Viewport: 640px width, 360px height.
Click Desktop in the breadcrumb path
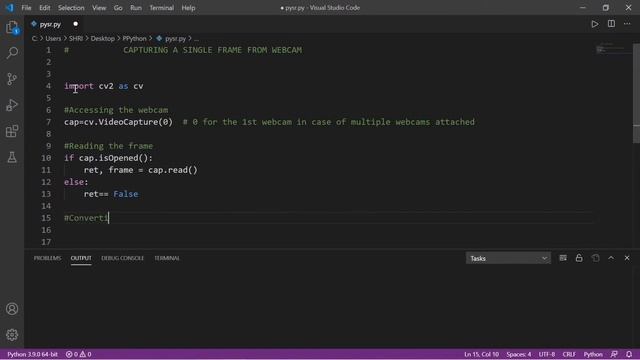102,38
